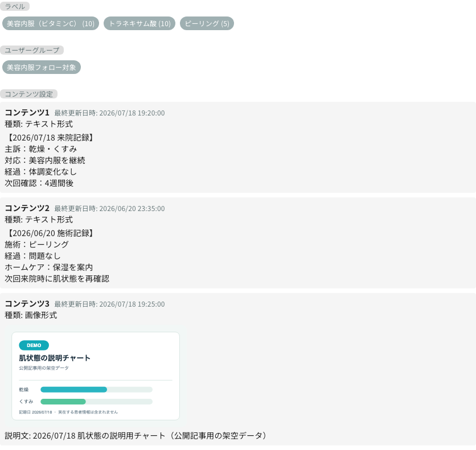Click the DEMO badge in the chart image

coord(34,345)
